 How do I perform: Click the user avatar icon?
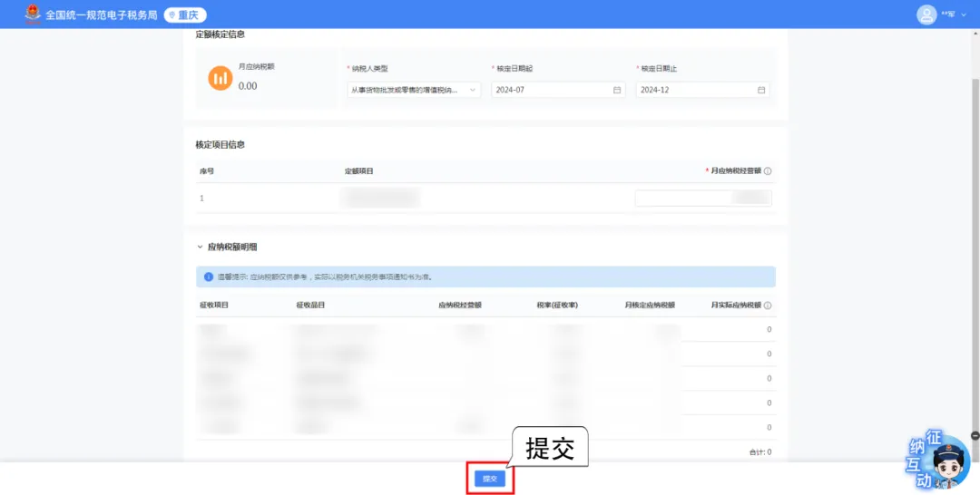[926, 15]
